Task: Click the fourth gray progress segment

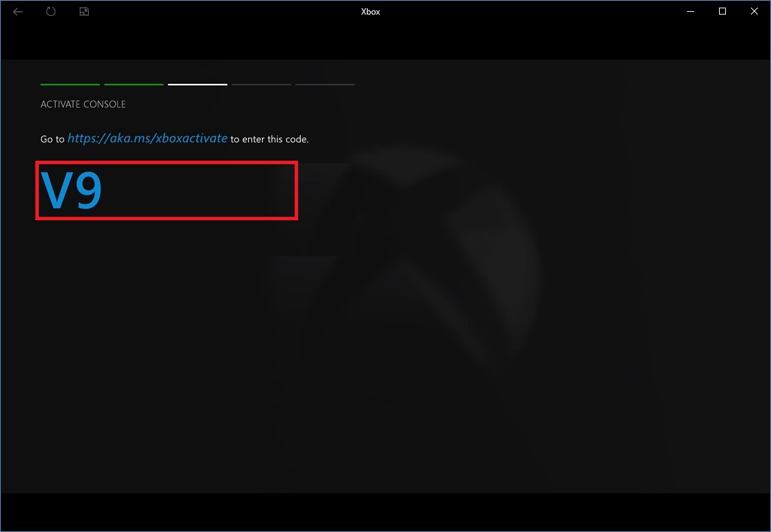Action: [261, 84]
